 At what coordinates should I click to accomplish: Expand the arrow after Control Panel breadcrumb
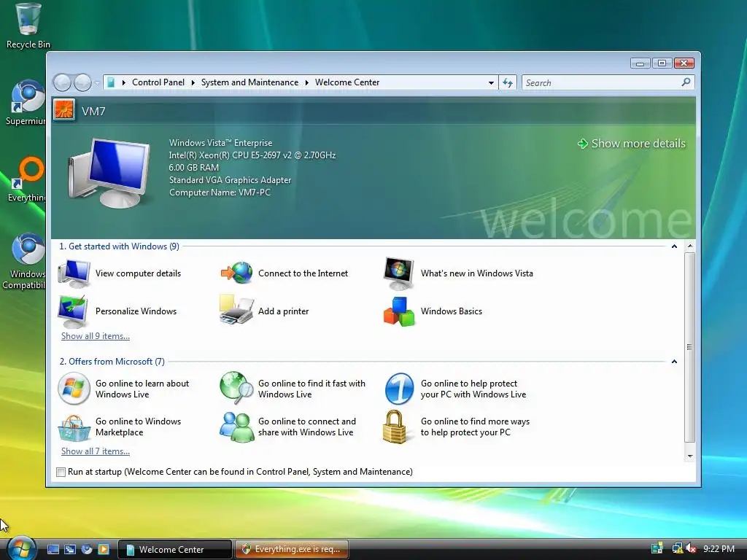[193, 83]
